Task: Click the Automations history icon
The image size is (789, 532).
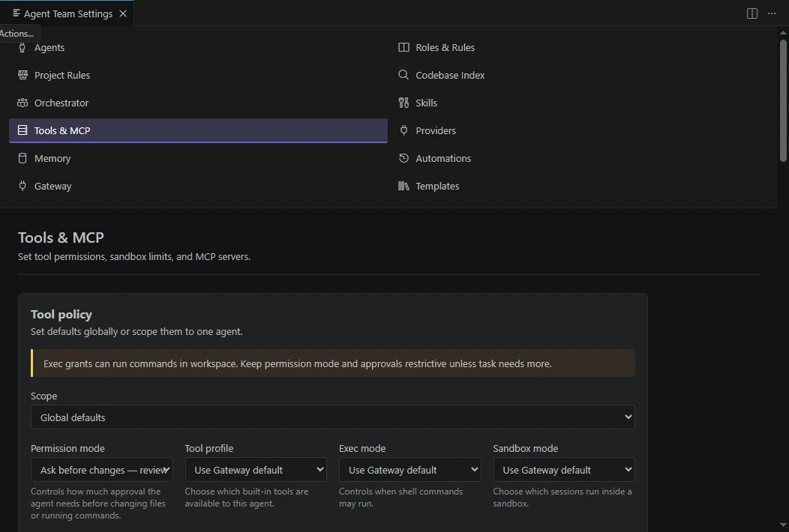Action: click(x=403, y=158)
